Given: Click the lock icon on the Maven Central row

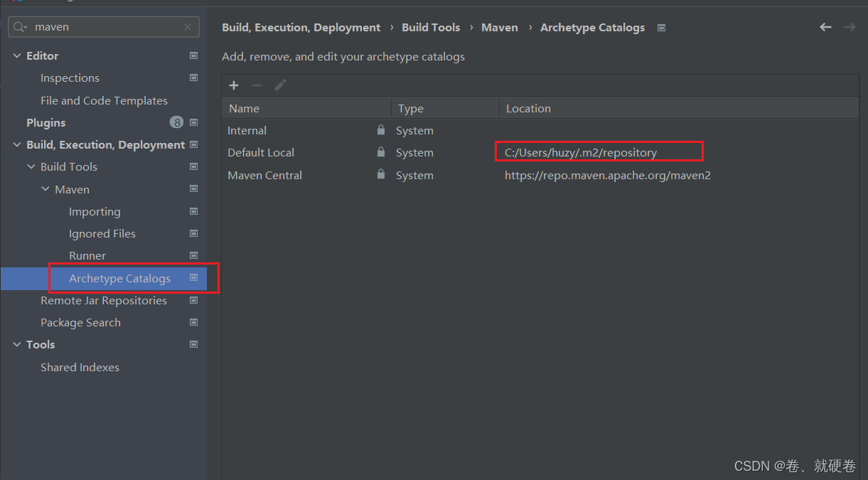Looking at the screenshot, I should (380, 174).
